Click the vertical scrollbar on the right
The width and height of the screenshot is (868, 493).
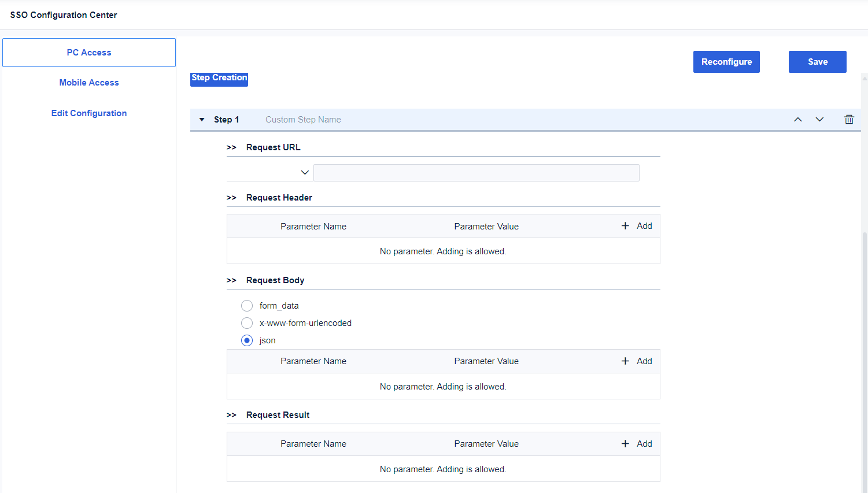(x=865, y=347)
